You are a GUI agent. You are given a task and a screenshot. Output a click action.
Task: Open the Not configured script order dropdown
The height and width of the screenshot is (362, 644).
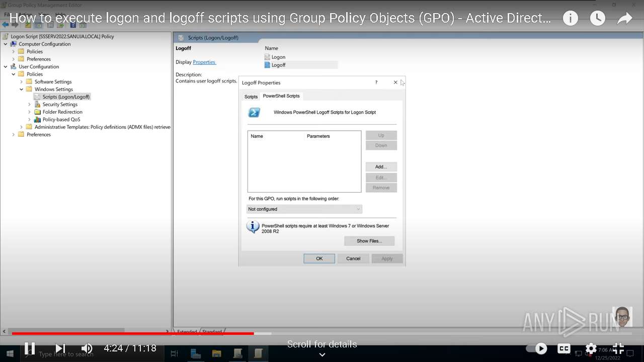(x=304, y=209)
